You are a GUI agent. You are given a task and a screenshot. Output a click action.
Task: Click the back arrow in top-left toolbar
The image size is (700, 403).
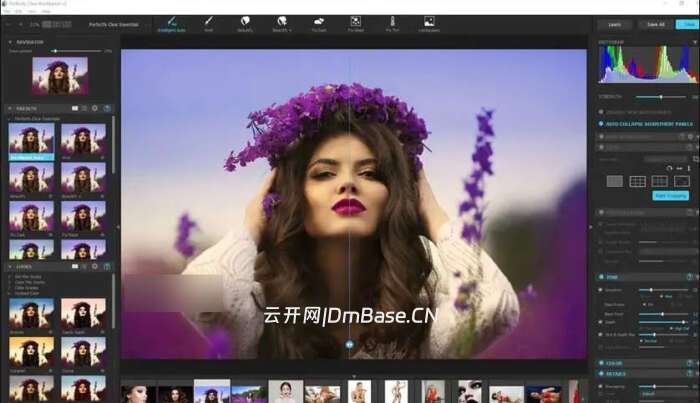(x=8, y=25)
